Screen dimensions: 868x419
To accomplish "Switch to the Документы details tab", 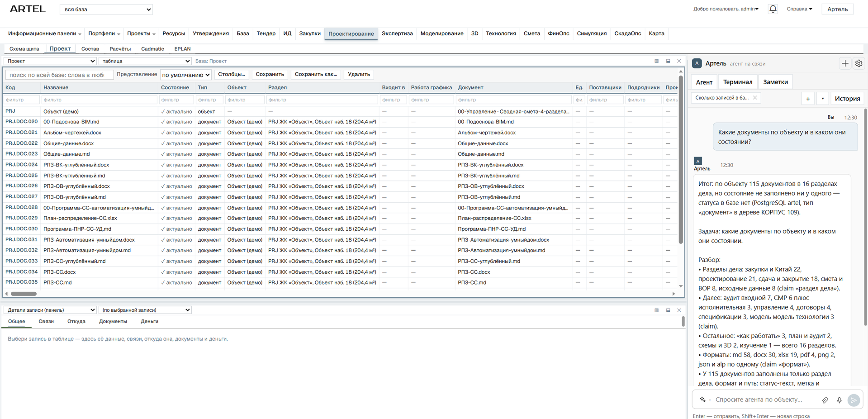I will click(113, 321).
